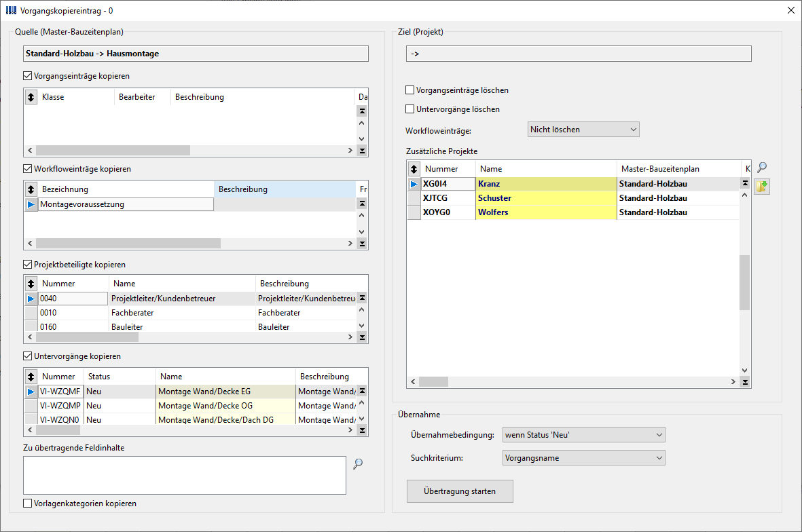The image size is (802, 532).
Task: Click the Status column header in Untervorgänge table
Action: point(120,377)
